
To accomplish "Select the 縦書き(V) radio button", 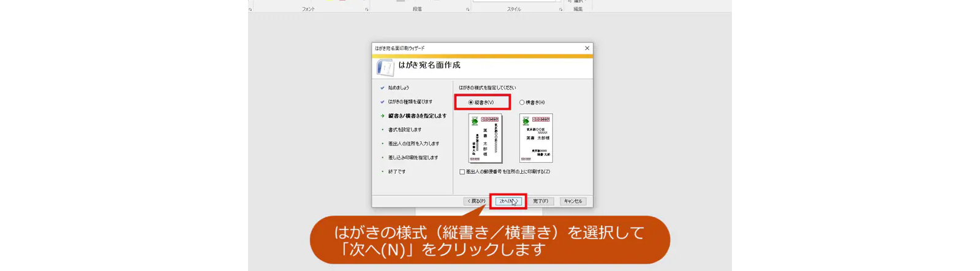I will pyautogui.click(x=471, y=103).
